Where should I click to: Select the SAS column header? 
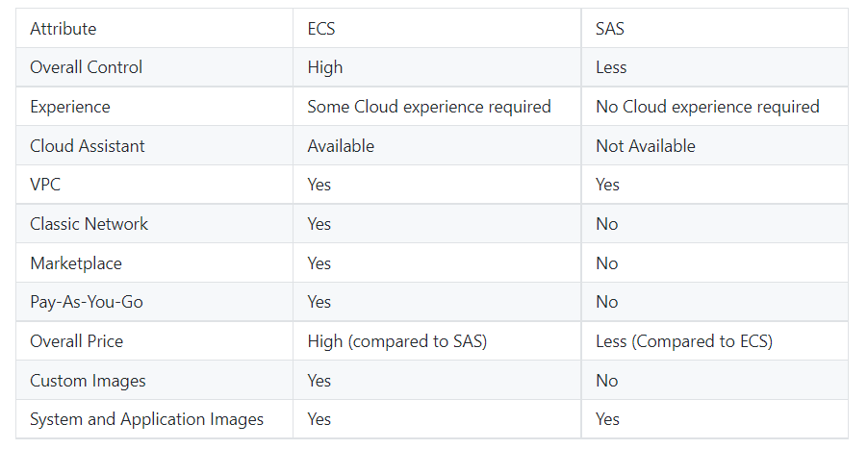pyautogui.click(x=715, y=28)
